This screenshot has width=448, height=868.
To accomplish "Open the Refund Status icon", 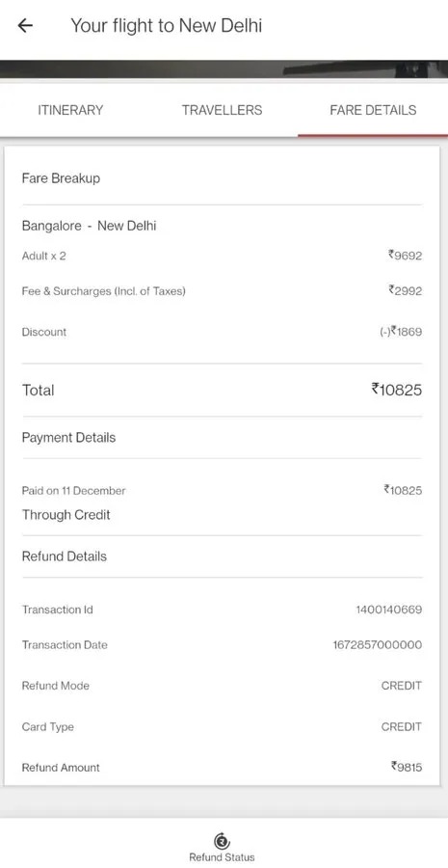I will coord(222,840).
